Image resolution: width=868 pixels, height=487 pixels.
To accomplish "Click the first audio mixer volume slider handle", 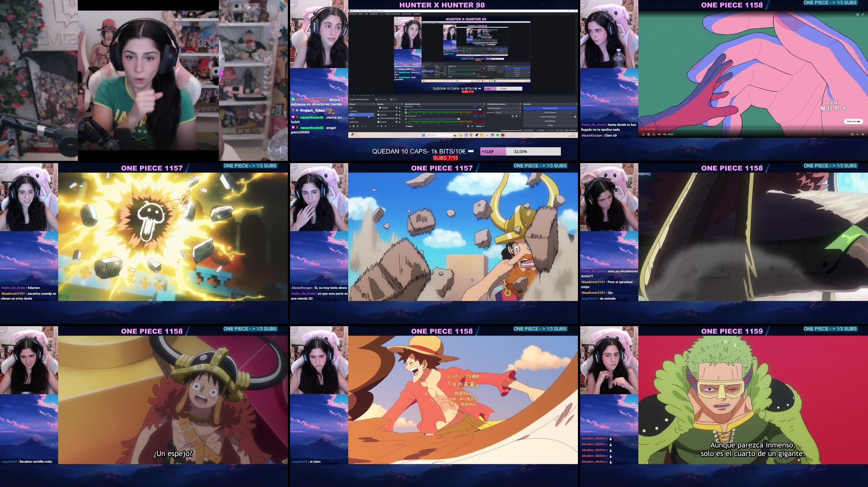I will point(480,110).
